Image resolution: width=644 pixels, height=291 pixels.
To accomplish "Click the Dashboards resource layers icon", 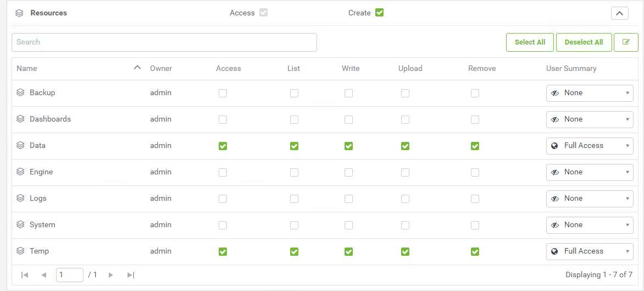I will click(x=20, y=119).
